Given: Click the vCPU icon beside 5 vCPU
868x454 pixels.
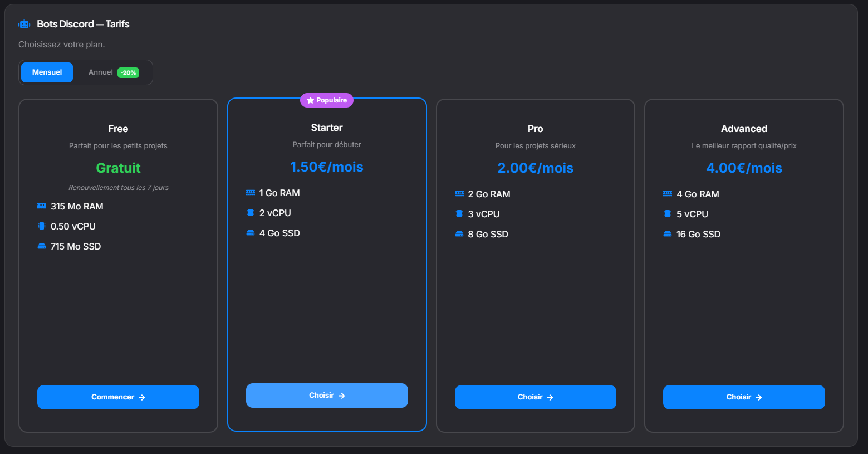Looking at the screenshot, I should (x=668, y=214).
